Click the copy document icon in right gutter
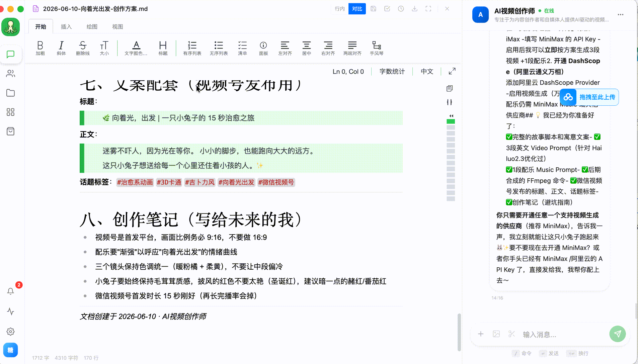This screenshot has height=364, width=638. (x=450, y=88)
